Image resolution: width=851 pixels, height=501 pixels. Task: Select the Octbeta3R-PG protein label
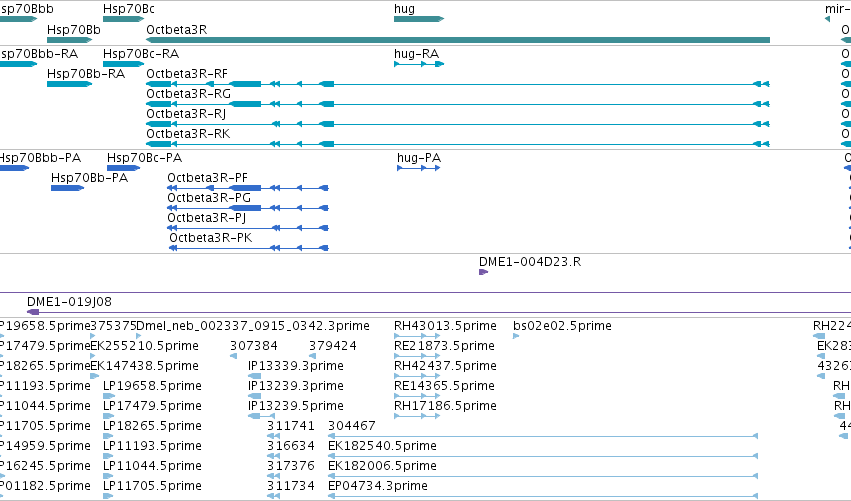(x=209, y=198)
